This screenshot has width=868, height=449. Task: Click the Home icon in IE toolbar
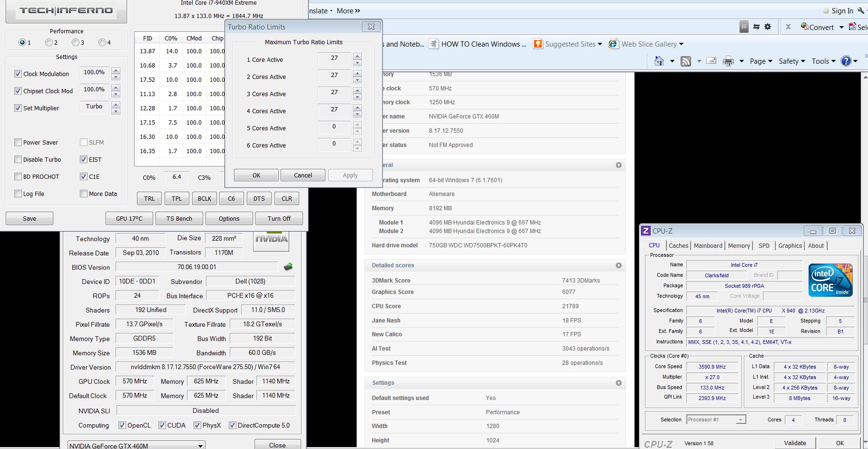(659, 61)
